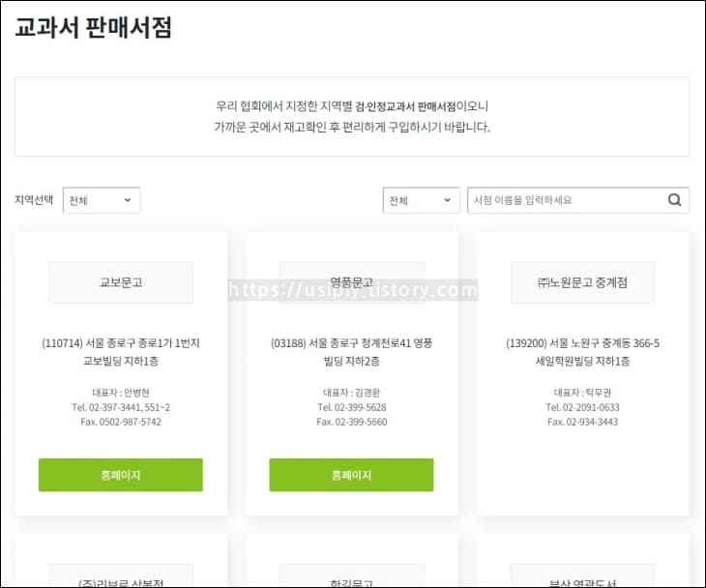Click the search magnifier icon
This screenshot has height=588, width=706.
pyautogui.click(x=674, y=200)
